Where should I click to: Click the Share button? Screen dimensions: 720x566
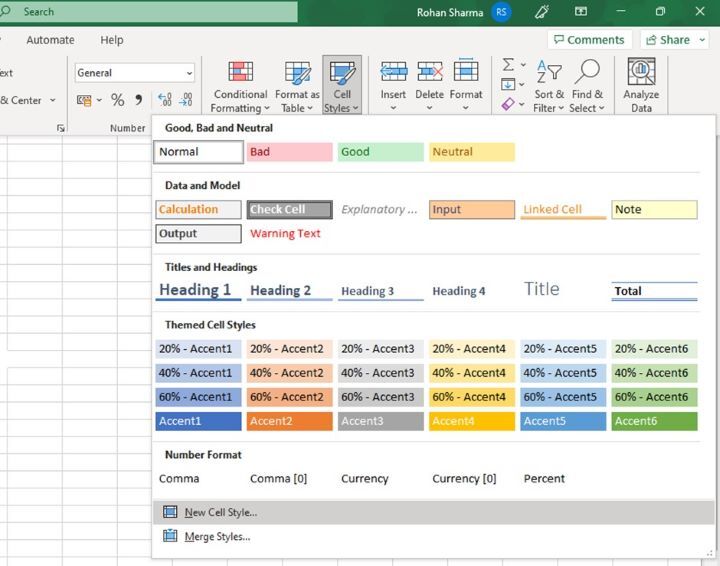pyautogui.click(x=668, y=40)
